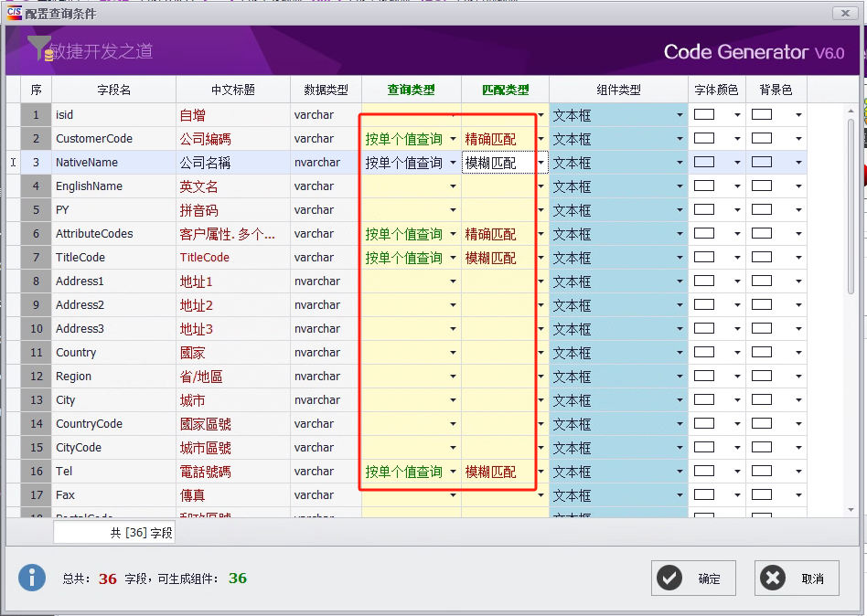The image size is (867, 616).
Task: Confirm with the 确定 button
Action: point(693,578)
